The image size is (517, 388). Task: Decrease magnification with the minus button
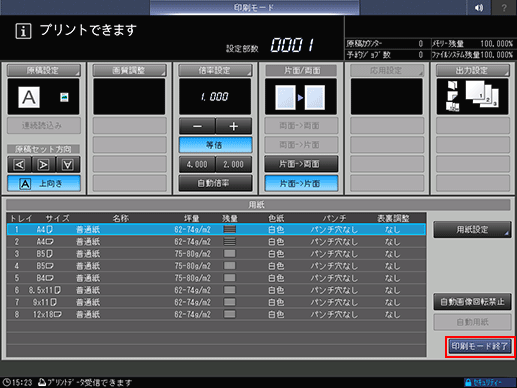(197, 126)
